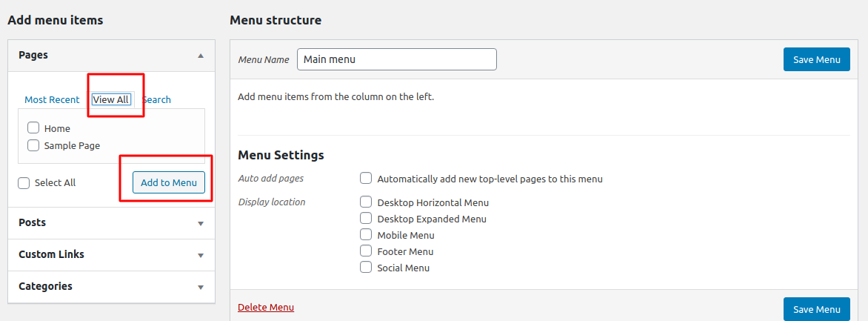Image resolution: width=868 pixels, height=321 pixels.
Task: Click the Delete Menu link
Action: pos(266,307)
